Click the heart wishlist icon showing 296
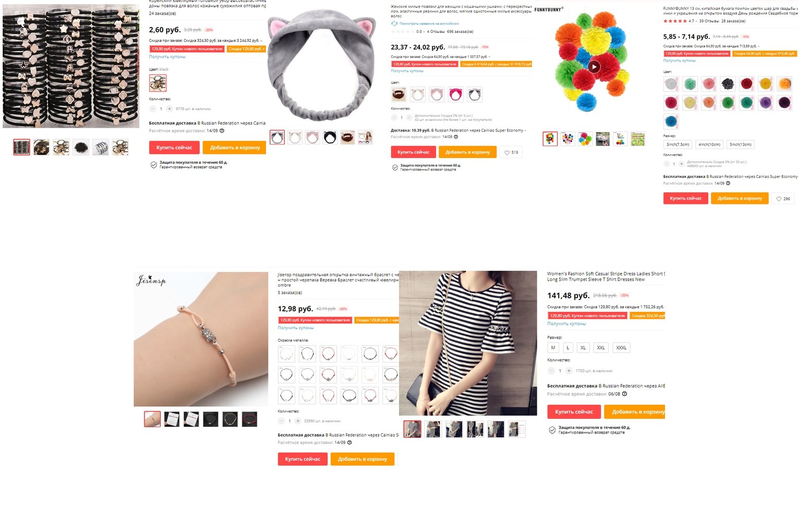 coord(783,199)
